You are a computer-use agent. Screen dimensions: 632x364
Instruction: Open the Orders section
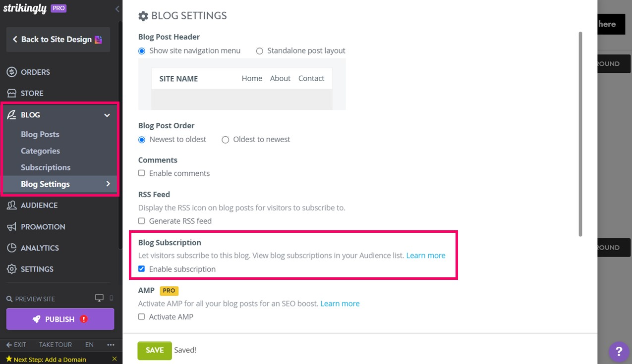tap(36, 72)
